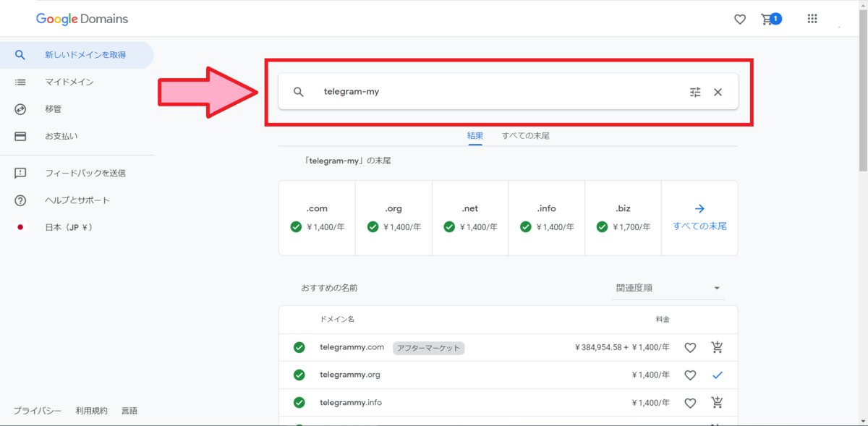Click the ¥384,954.58 + ¥1,400/年 price
Viewport: 868px width, 426px height.
[622, 347]
